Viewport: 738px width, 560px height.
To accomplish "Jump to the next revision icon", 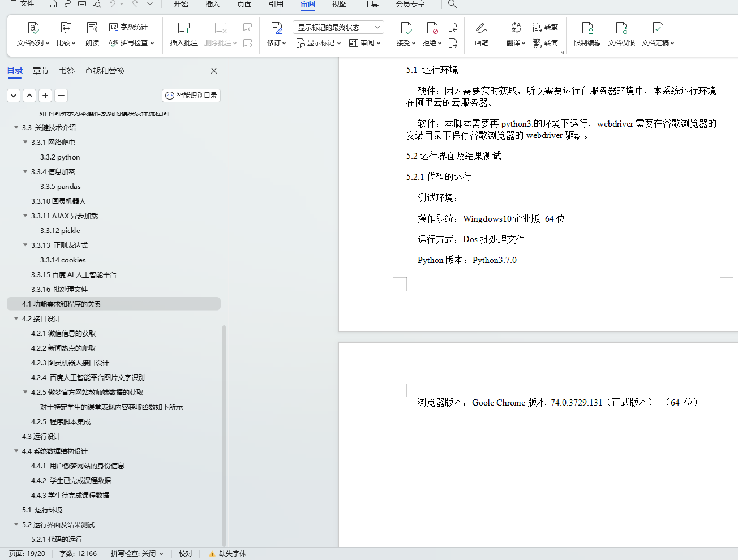I will (453, 43).
